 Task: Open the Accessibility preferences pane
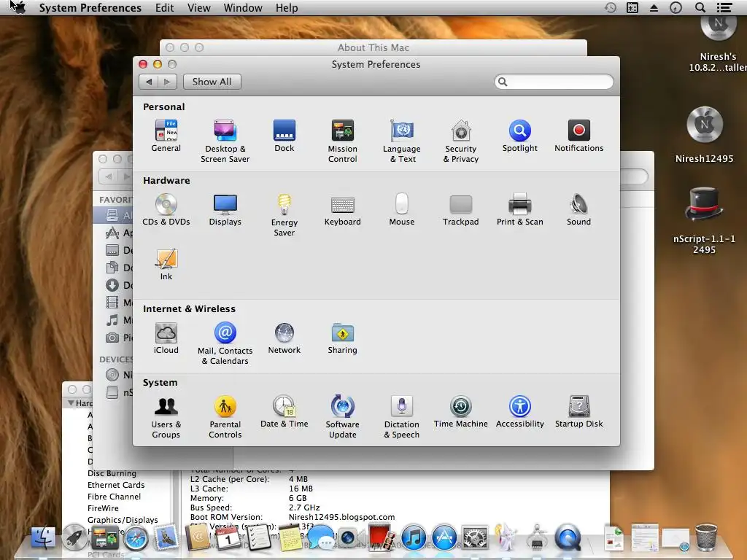(x=519, y=411)
